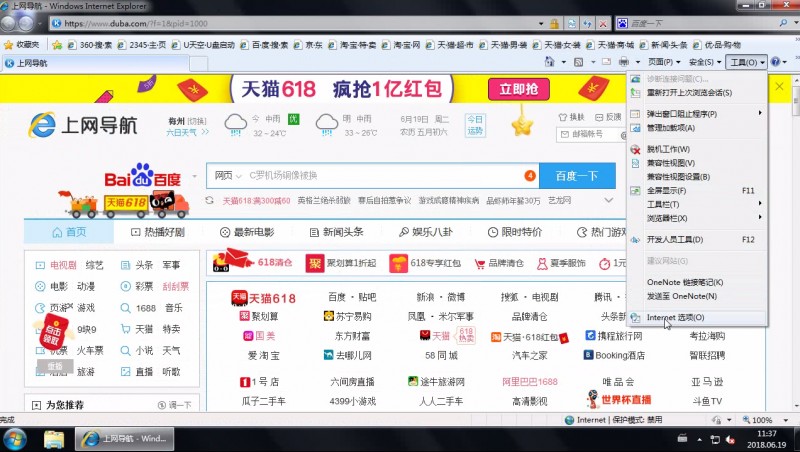Select the 限时特价 tab
800x452 pixels.
point(515,232)
